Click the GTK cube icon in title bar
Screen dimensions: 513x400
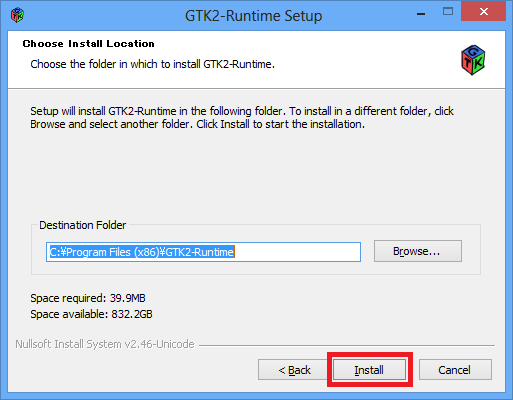17,15
